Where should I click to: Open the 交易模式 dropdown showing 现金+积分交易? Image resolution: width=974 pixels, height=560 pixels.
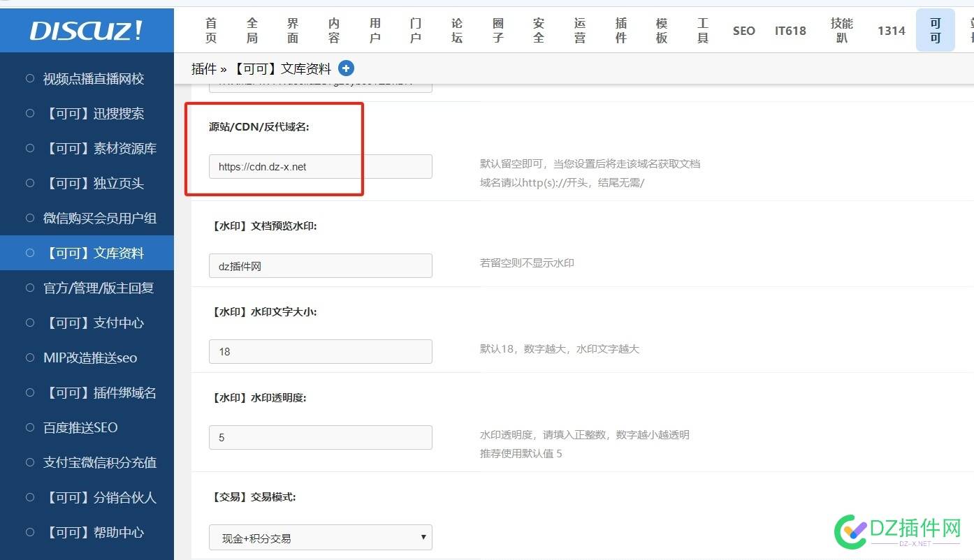coord(319,537)
